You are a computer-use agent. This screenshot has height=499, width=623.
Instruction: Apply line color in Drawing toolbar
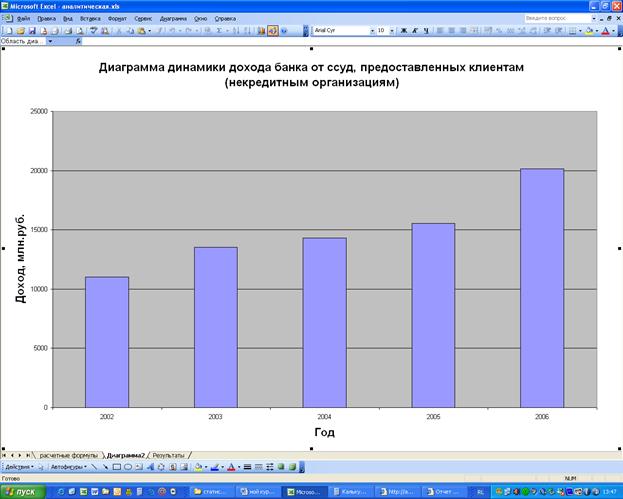tap(215, 467)
